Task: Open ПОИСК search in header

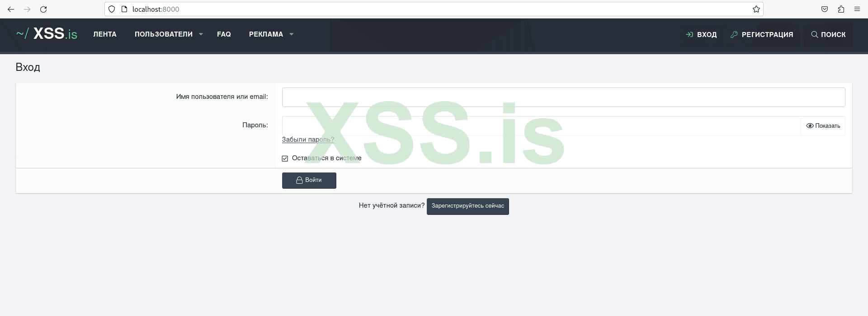Action: 828,34
